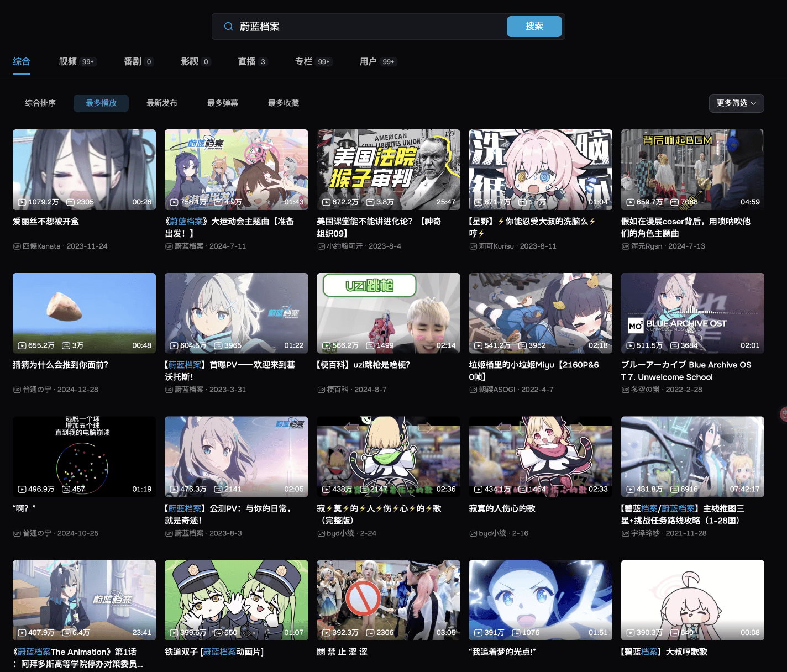The height and width of the screenshot is (672, 787).
Task: Open uploader 浑元Rysn profile
Action: click(x=647, y=246)
